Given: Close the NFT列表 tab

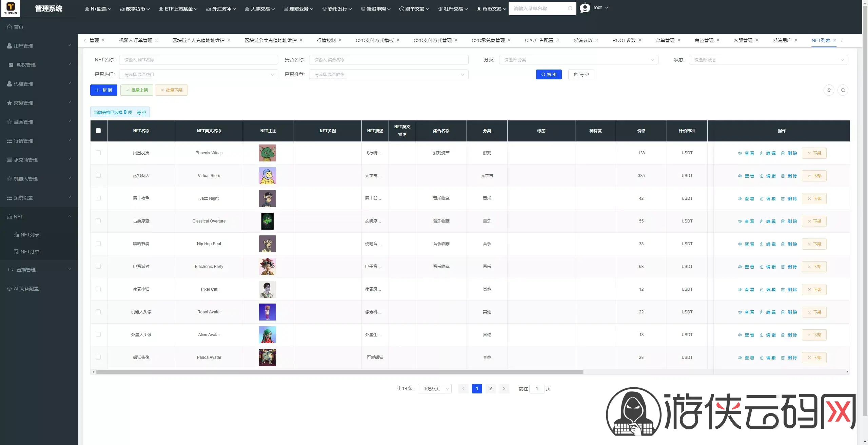Looking at the screenshot, I should [835, 40].
